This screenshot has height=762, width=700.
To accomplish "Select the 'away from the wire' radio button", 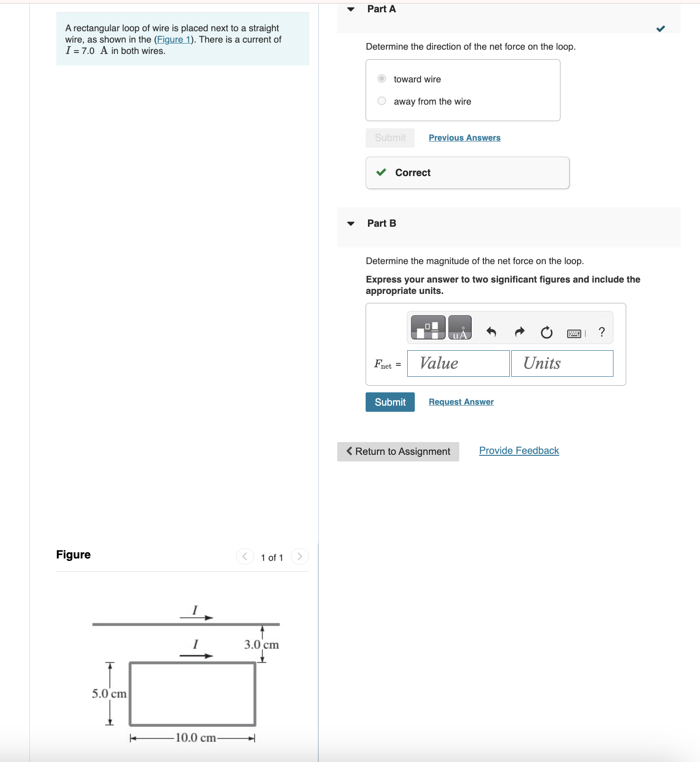I will click(381, 101).
